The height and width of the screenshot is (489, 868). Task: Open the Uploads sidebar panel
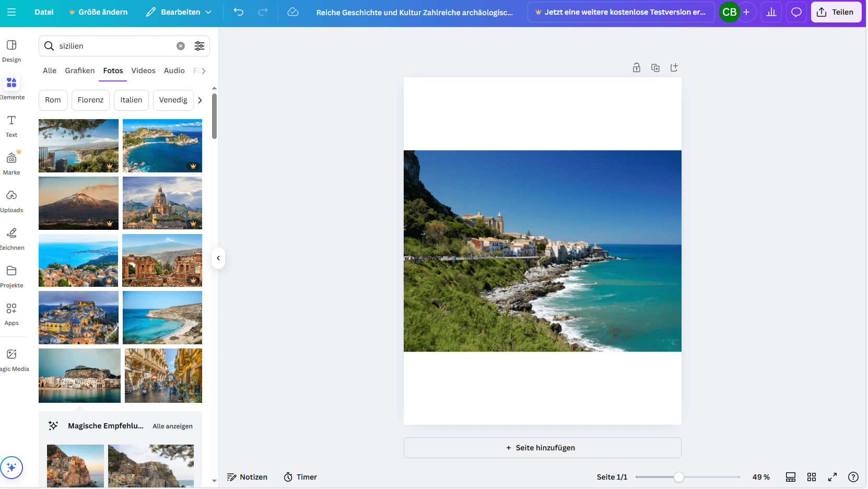[x=11, y=201]
